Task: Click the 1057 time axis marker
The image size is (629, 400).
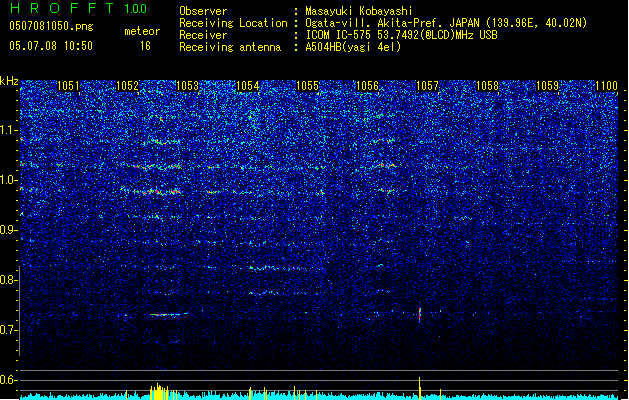Action: coord(427,86)
